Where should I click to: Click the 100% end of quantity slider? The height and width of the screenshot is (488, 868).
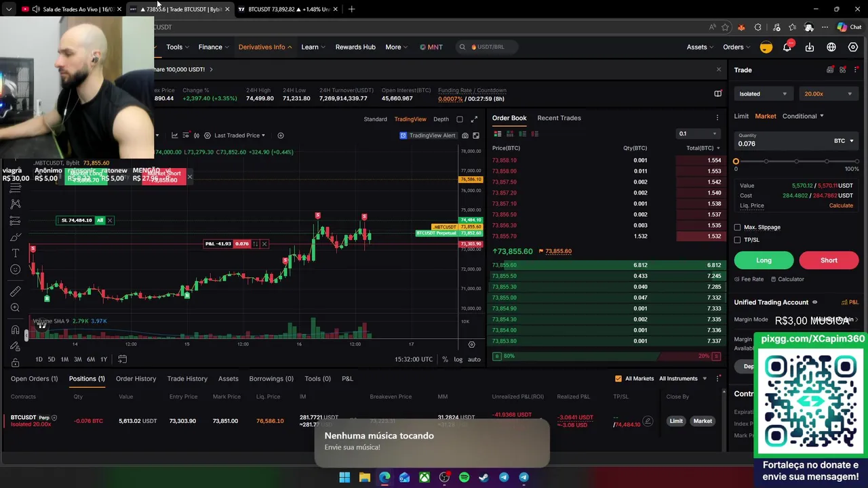click(856, 161)
